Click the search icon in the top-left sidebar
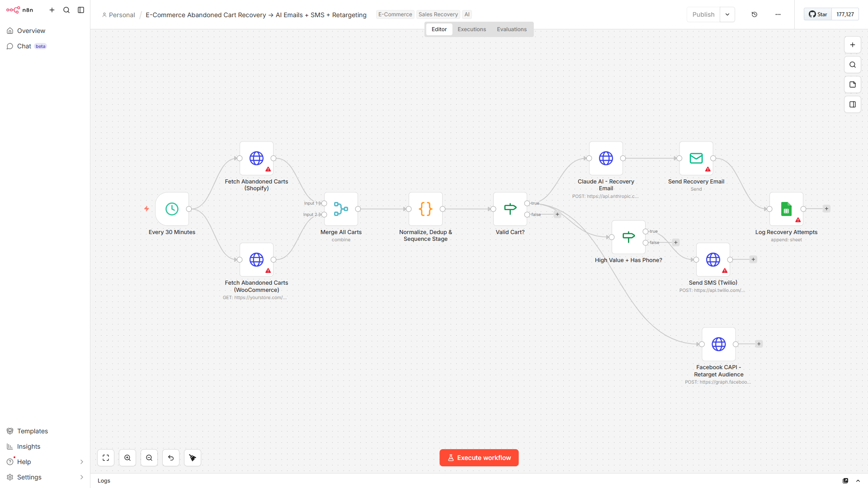Viewport: 868px width, 488px height. click(x=66, y=9)
